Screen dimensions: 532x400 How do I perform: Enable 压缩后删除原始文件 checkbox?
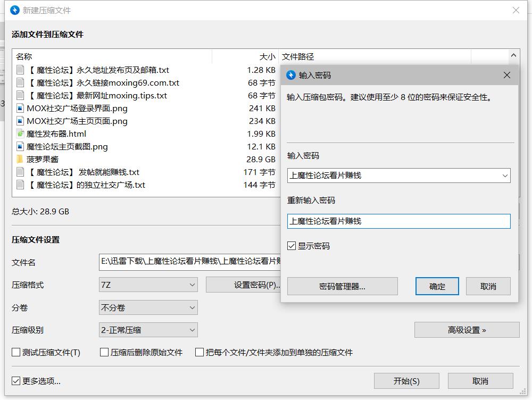105,352
